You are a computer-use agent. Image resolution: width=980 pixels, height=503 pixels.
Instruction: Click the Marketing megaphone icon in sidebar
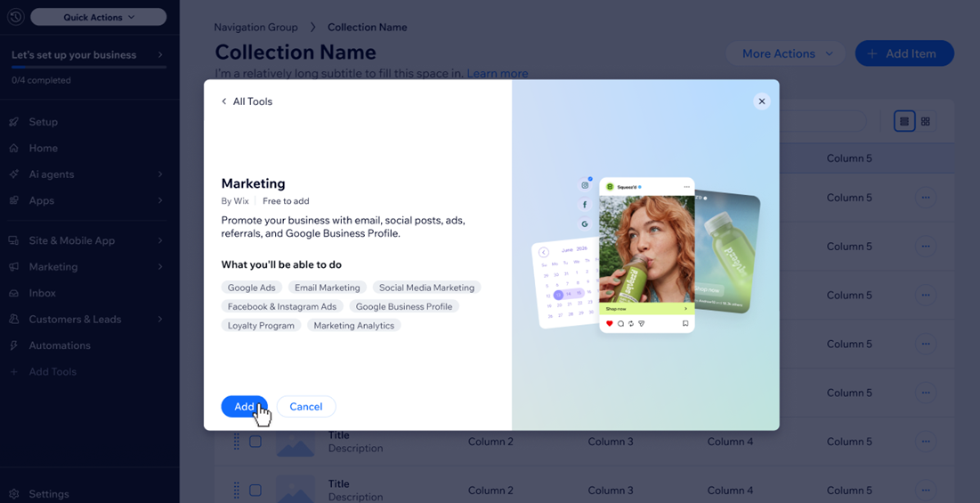(x=13, y=267)
